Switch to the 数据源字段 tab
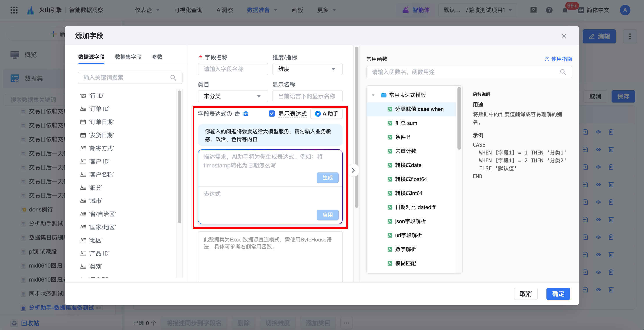Screen dimensions: 644x330 click(91, 57)
